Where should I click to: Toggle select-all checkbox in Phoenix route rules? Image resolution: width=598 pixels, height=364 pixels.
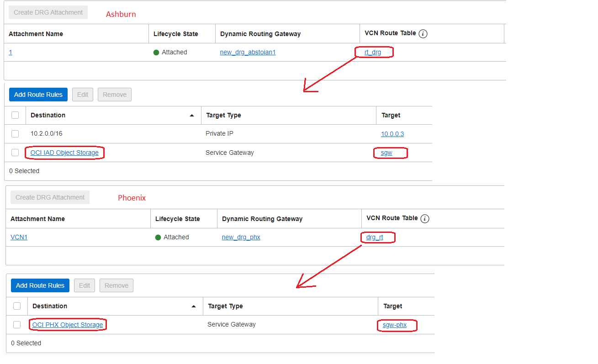[17, 306]
